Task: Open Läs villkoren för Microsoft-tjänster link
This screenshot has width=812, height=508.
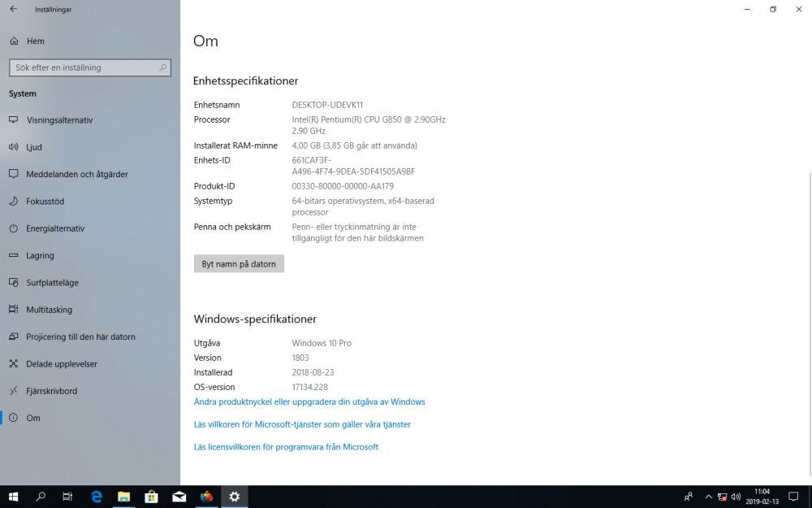Action: pyautogui.click(x=302, y=424)
